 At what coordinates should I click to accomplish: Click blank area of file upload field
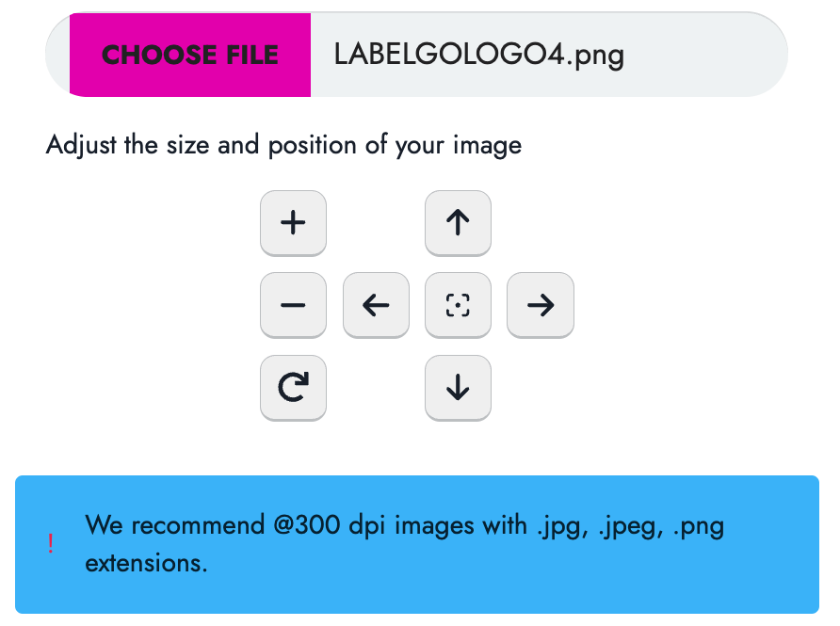coord(702,55)
